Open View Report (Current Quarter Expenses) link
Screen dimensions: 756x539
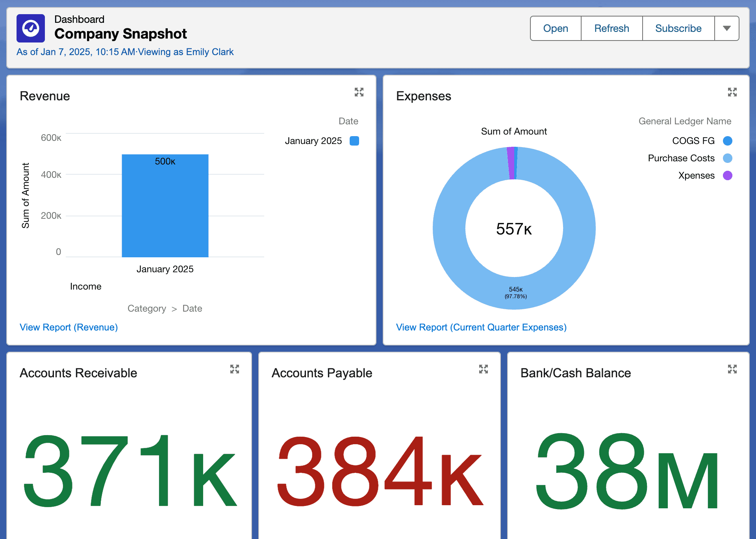click(x=481, y=327)
